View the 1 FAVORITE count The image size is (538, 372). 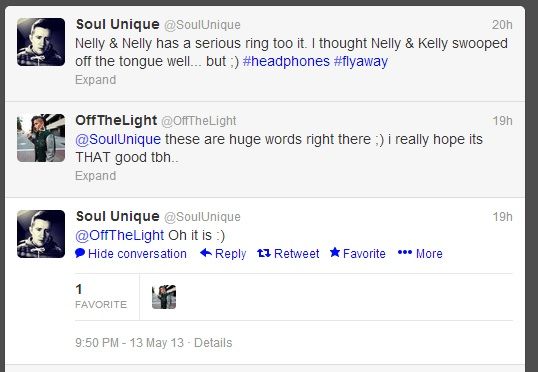click(101, 297)
